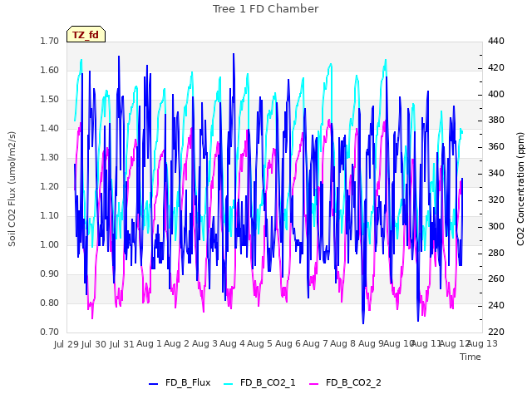The width and height of the screenshot is (532, 399).
Task: Click the 420 right axis value
Action: click(x=496, y=67)
